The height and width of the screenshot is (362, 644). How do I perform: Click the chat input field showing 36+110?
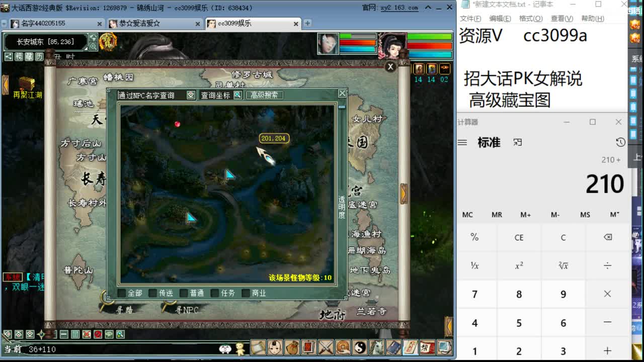pyautogui.click(x=121, y=349)
